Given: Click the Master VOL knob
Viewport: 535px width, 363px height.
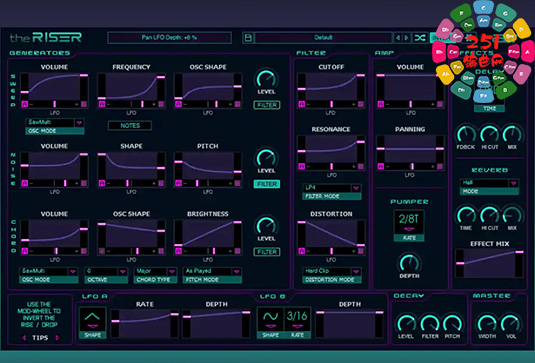Looking at the screenshot, I should pyautogui.click(x=511, y=324).
